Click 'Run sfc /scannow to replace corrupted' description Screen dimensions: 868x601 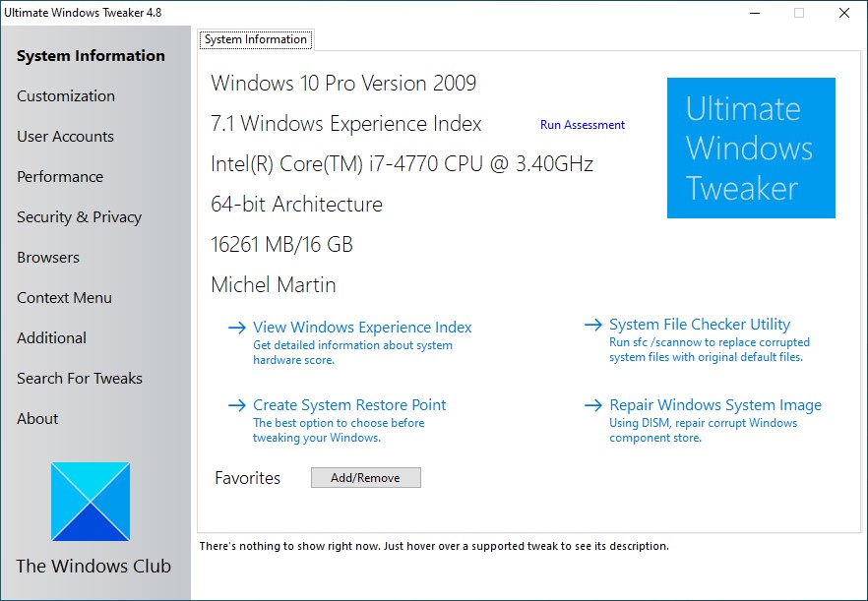710,350
